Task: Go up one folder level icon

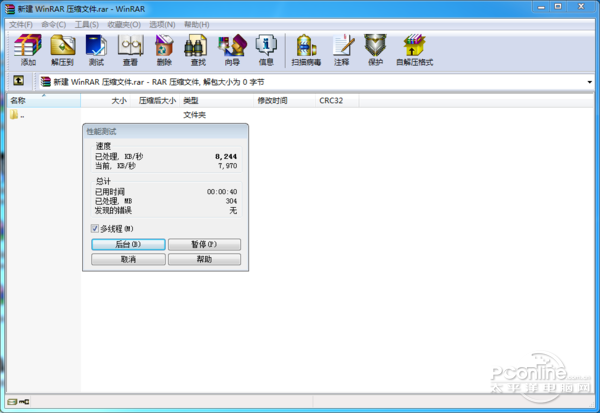Action: 18,81
